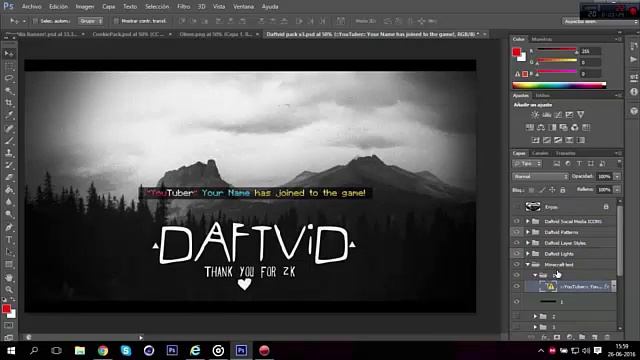The width and height of the screenshot is (640, 360).
Task: Switch to the Estilos panel tab
Action: [542, 96]
